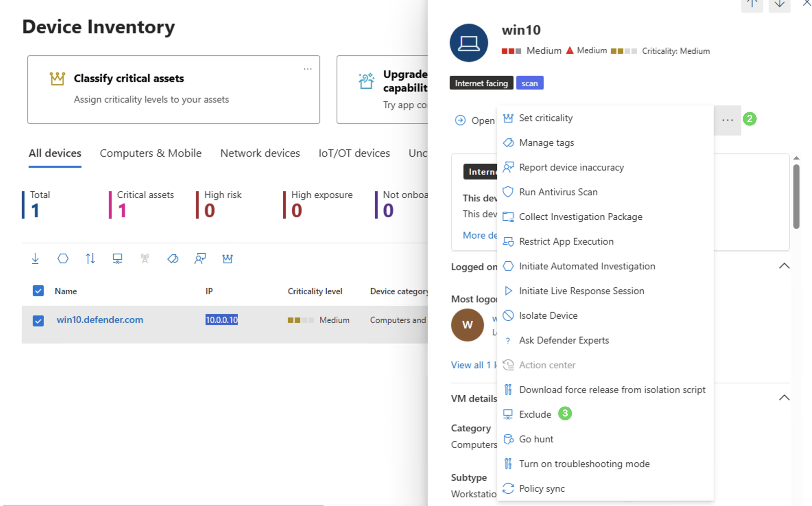
Task: Click the Upgrade capabilities sparkle icon
Action: [x=366, y=81]
